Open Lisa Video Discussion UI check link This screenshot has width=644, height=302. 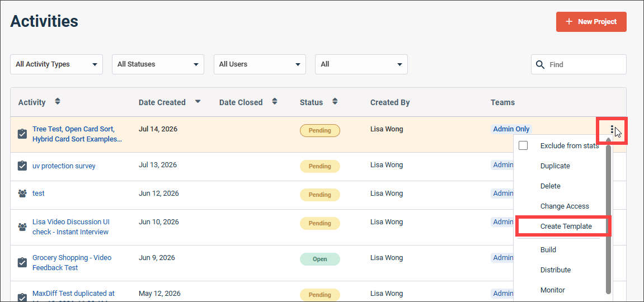click(70, 226)
